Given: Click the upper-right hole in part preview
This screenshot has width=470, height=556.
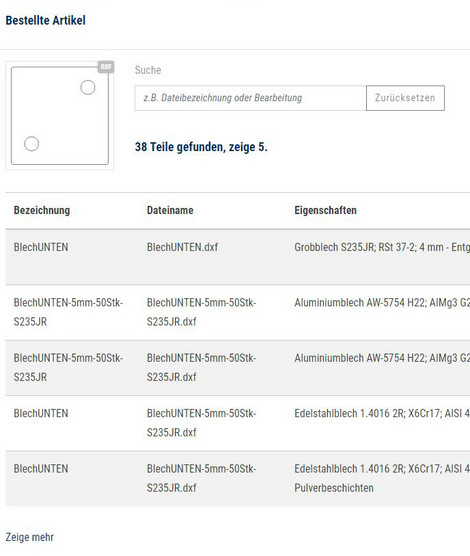Looking at the screenshot, I should [88, 87].
